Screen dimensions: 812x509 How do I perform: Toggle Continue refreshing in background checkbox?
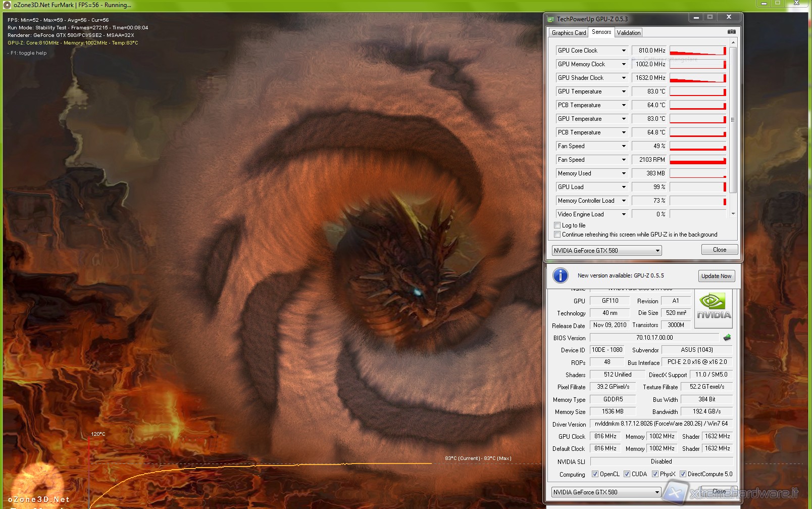click(557, 235)
